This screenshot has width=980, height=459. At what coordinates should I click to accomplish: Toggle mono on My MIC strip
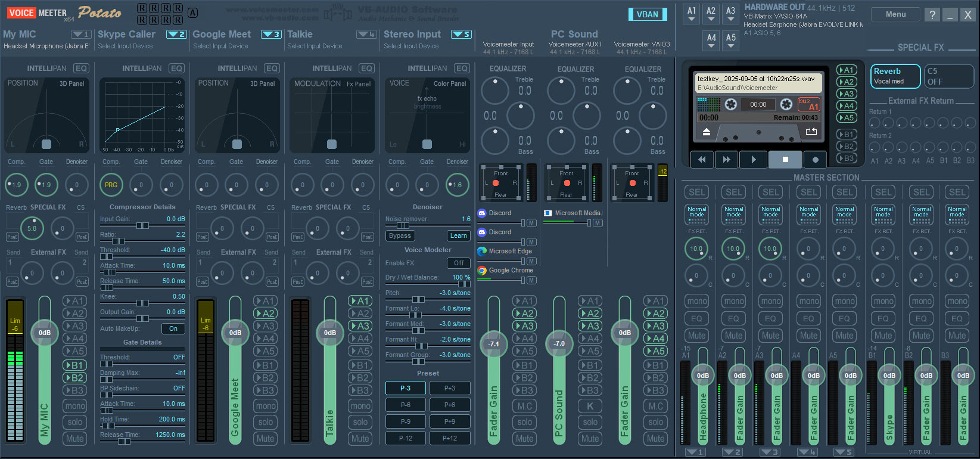(75, 406)
